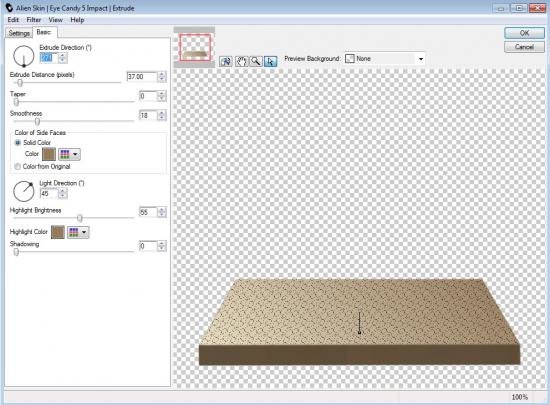Increase the Extrude Distance stepper
The width and height of the screenshot is (550, 405).
pos(162,74)
